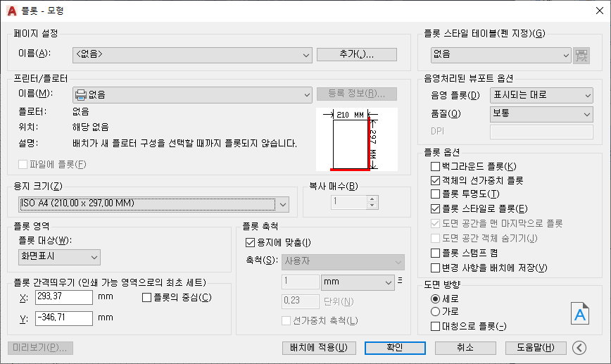Enable 플롯 투명도 option
Viewport: 611px width, 364px height.
[435, 194]
